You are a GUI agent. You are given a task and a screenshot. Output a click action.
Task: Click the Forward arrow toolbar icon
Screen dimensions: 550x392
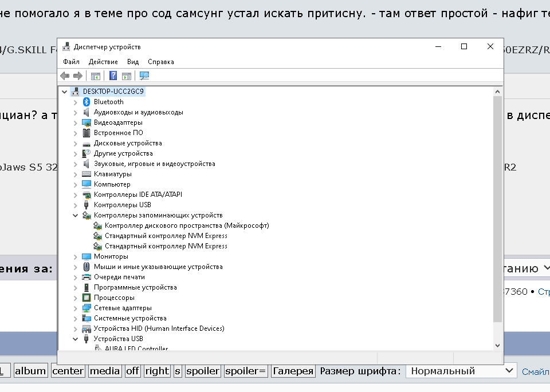pos(77,76)
